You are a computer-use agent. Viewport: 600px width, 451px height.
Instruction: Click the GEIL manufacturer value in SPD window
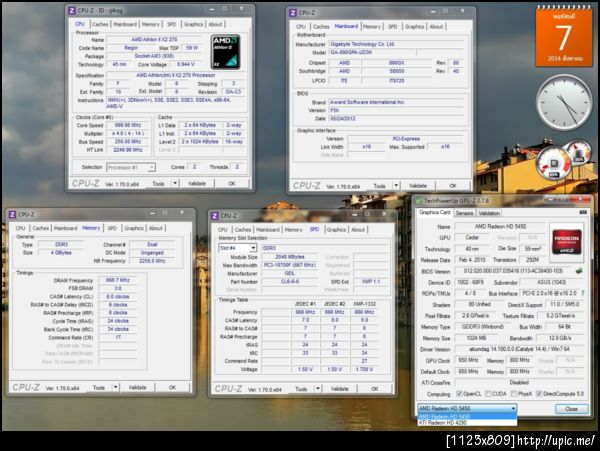click(290, 274)
